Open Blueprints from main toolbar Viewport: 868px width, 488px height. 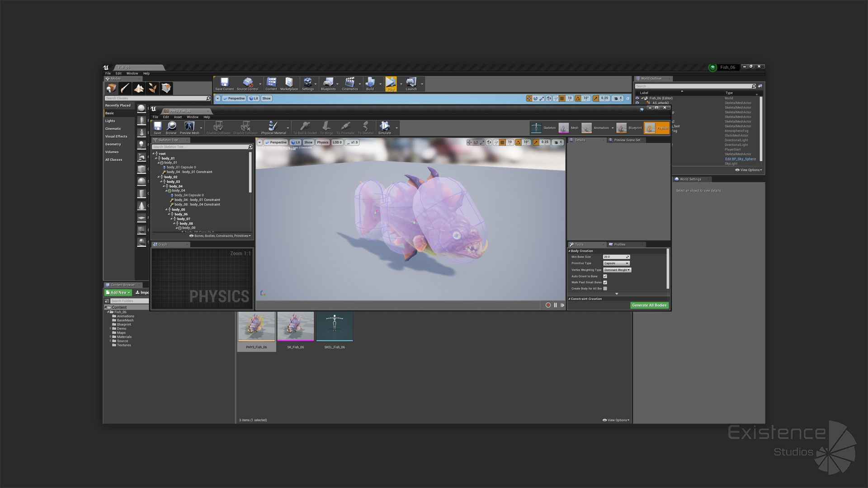tap(328, 84)
